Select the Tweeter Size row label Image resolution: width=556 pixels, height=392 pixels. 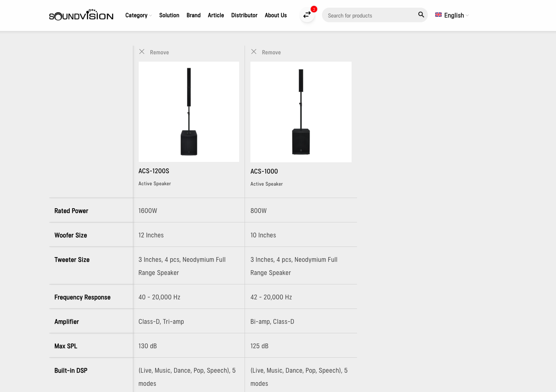pos(72,260)
